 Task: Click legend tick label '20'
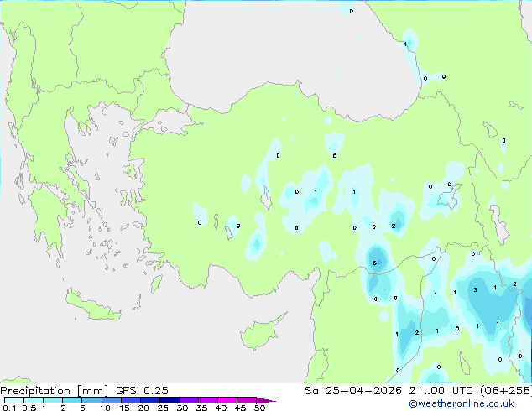point(143,408)
